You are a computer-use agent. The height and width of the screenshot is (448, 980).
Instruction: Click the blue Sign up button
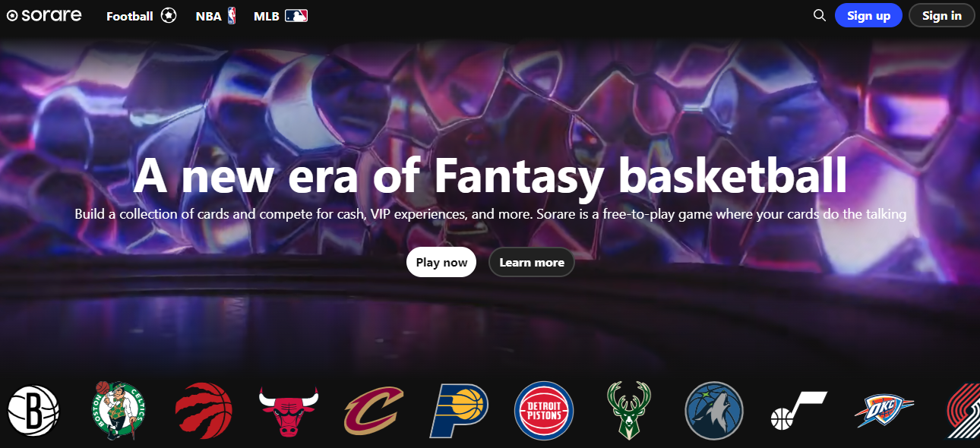click(x=868, y=15)
